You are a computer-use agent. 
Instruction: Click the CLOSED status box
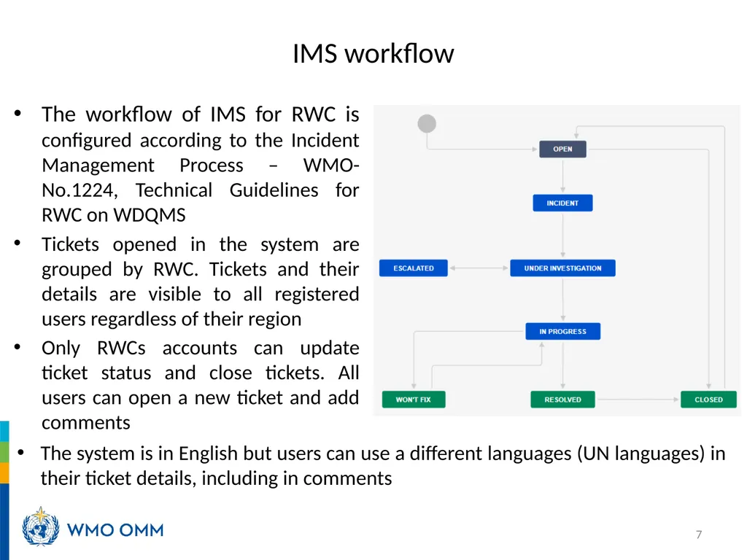pos(708,400)
